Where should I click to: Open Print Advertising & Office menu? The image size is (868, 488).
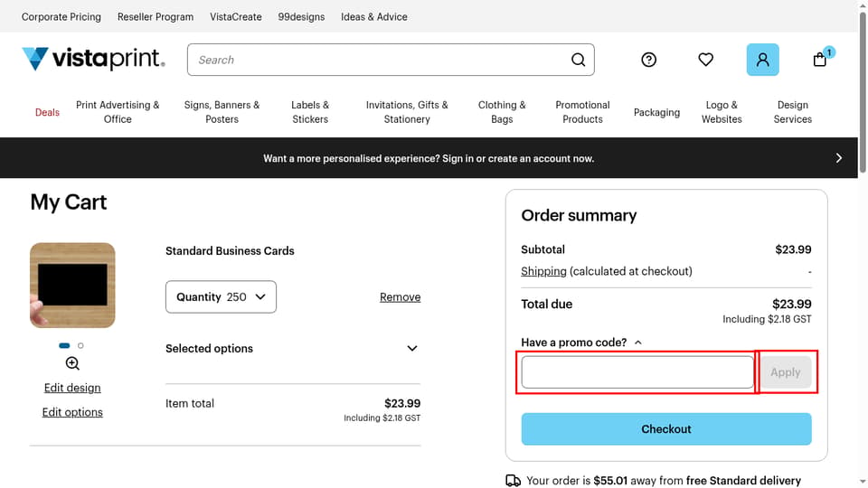click(x=118, y=112)
